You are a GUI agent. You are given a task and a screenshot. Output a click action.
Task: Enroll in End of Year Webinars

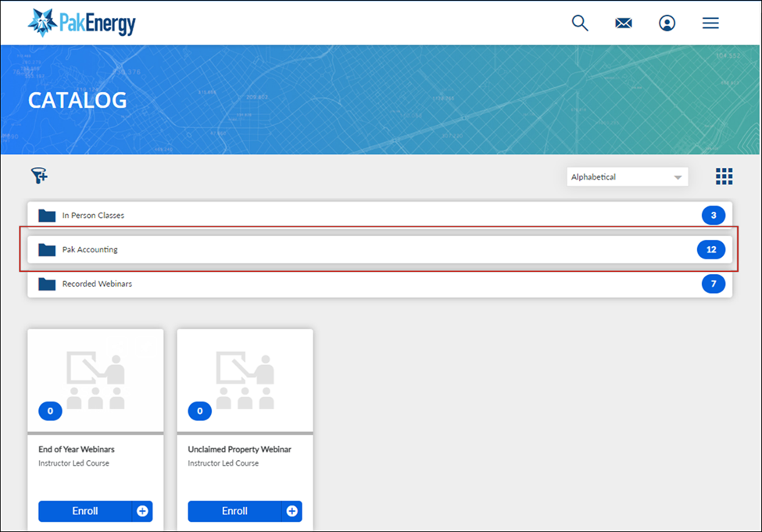pyautogui.click(x=85, y=511)
